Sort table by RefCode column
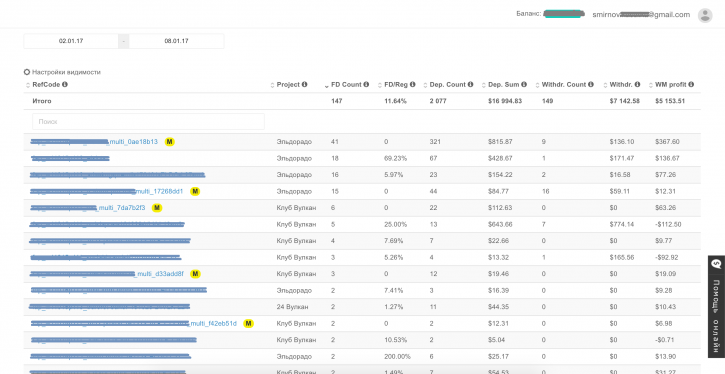This screenshot has height=374, width=725. [x=27, y=85]
